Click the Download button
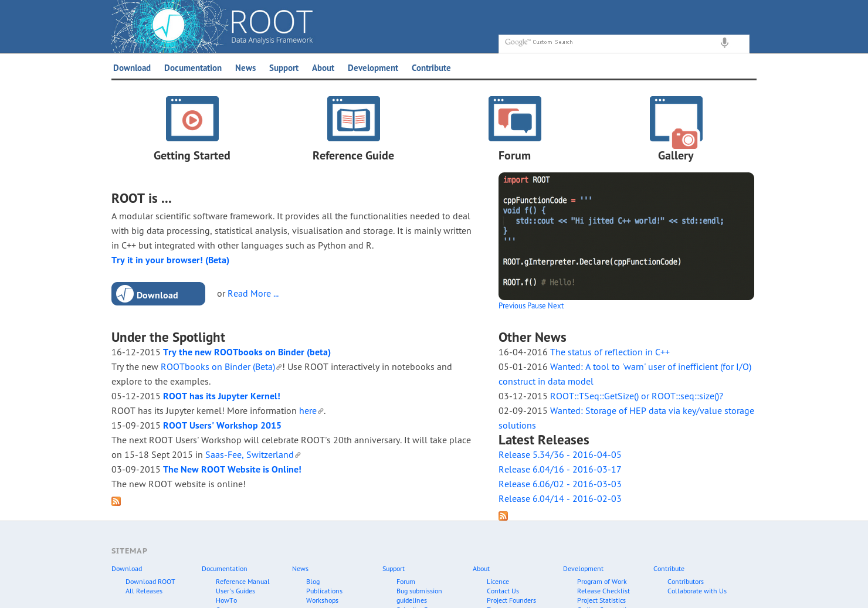This screenshot has height=608, width=868. click(158, 294)
